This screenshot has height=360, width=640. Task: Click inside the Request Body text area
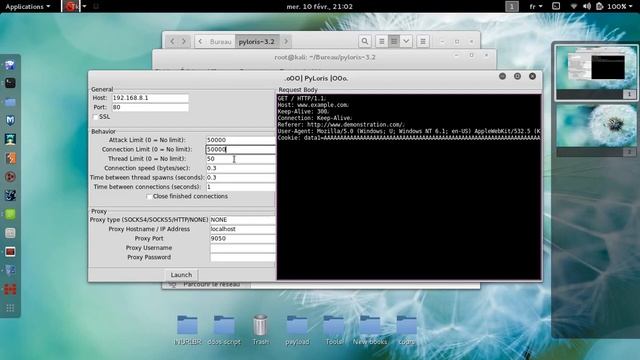tap(409, 187)
